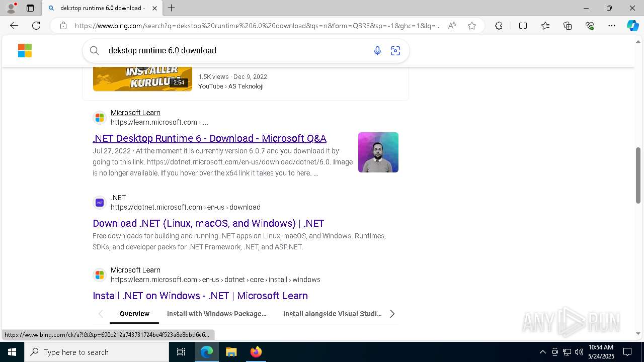This screenshot has height=362, width=644.
Task: Open the Edge profile icon
Action: click(x=11, y=8)
